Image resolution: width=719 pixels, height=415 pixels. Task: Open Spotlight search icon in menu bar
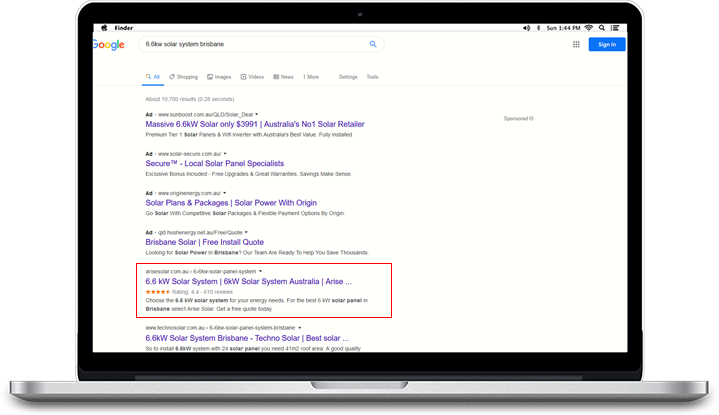coord(602,28)
